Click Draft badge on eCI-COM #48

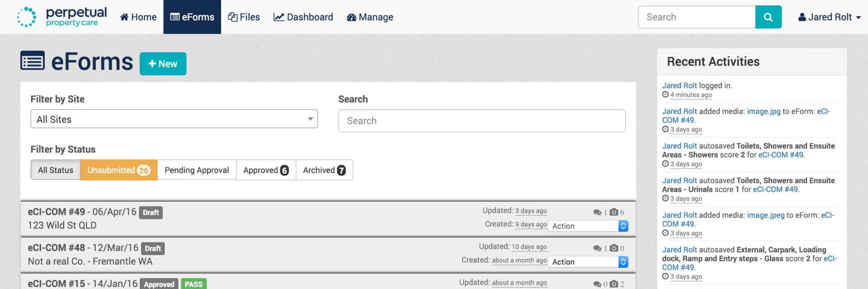tap(153, 248)
